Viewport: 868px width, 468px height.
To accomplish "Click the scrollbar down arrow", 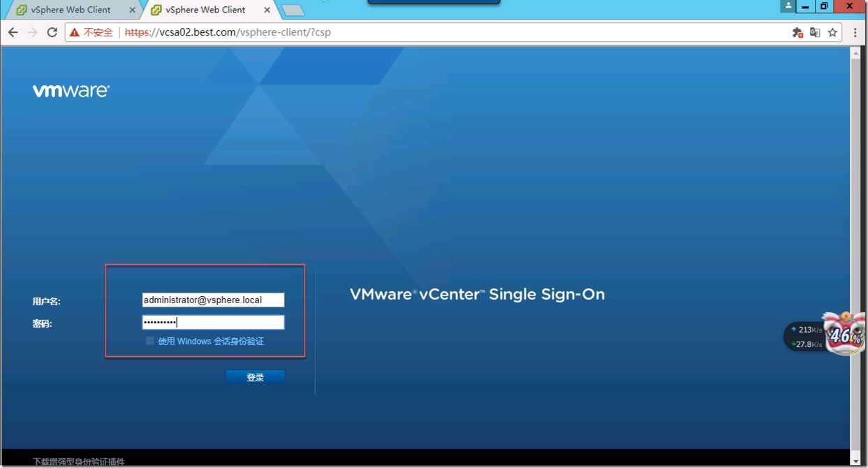I will [856, 461].
